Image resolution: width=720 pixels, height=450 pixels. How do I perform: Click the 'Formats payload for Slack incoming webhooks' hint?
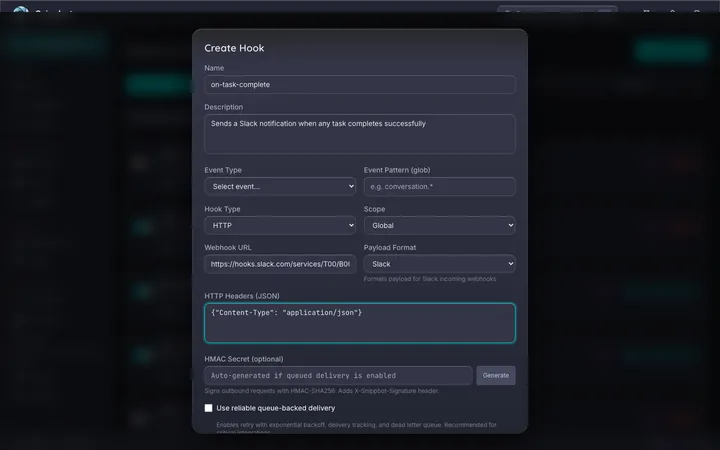pos(430,279)
